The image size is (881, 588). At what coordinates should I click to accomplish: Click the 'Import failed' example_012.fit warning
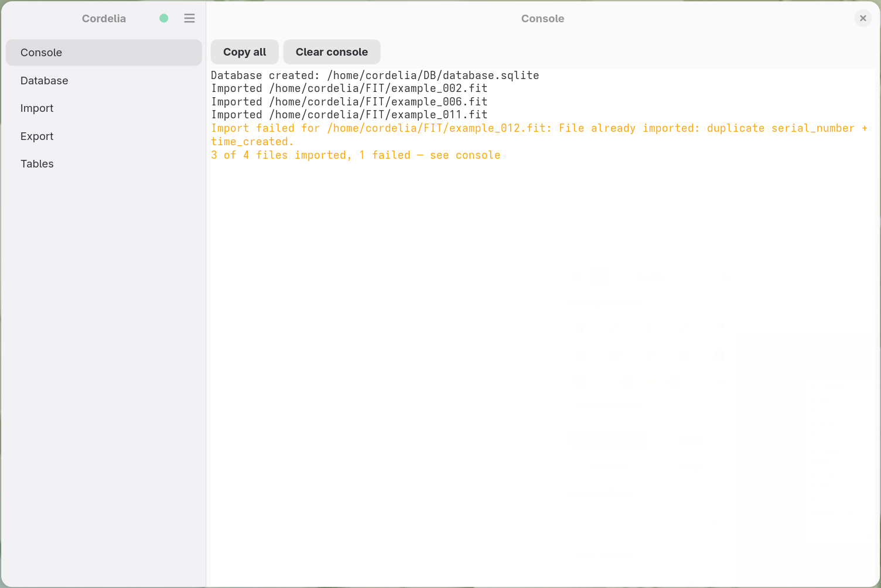click(x=539, y=135)
